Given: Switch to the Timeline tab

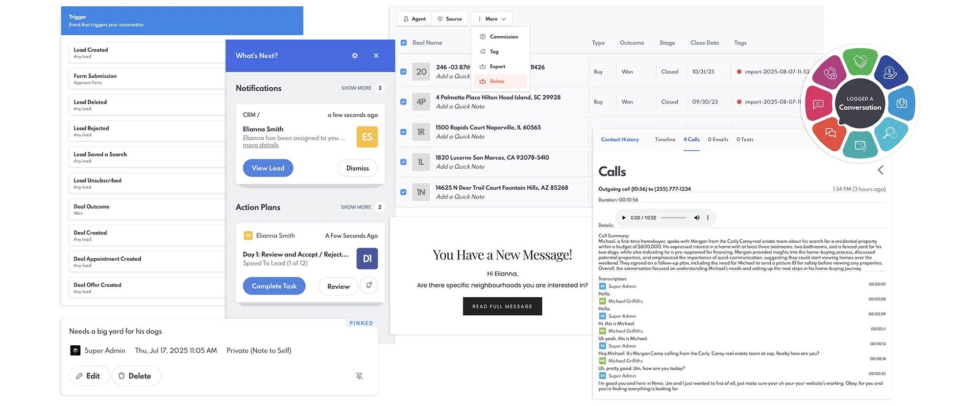Looking at the screenshot, I should pyautogui.click(x=665, y=140).
